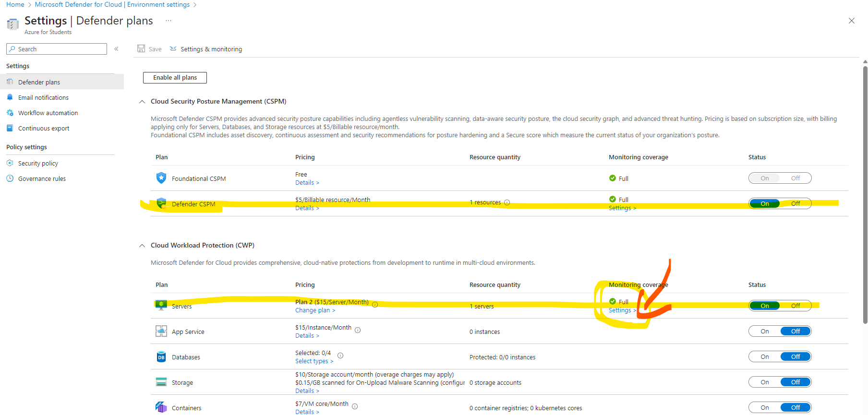
Task: Click the Workflow automation gear icon
Action: click(10, 113)
